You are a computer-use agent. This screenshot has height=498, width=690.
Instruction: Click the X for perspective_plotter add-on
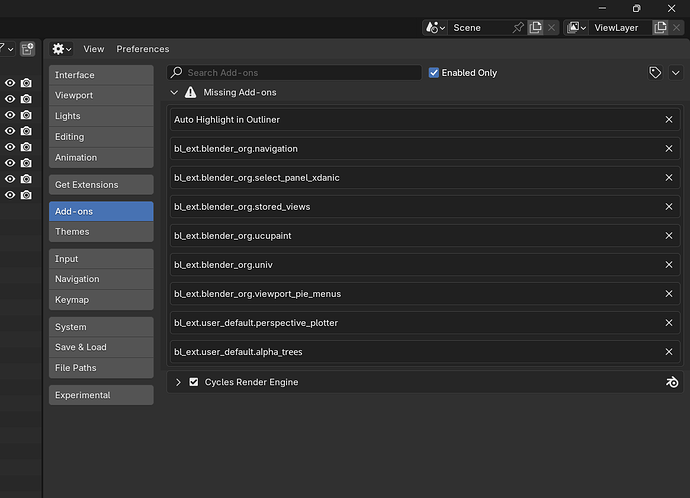[669, 323]
